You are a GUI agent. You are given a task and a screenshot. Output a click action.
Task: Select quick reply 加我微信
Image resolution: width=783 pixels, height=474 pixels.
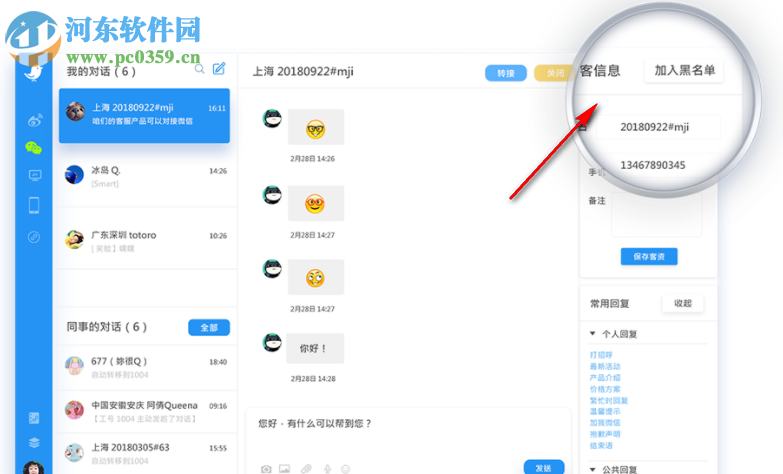(605, 423)
